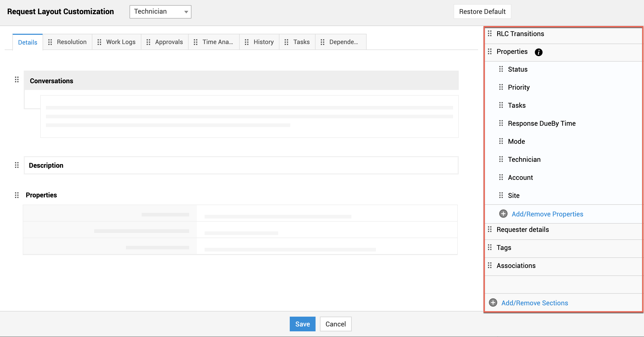Open the Add/Remove Sections link
The width and height of the screenshot is (644, 337).
coord(535,303)
